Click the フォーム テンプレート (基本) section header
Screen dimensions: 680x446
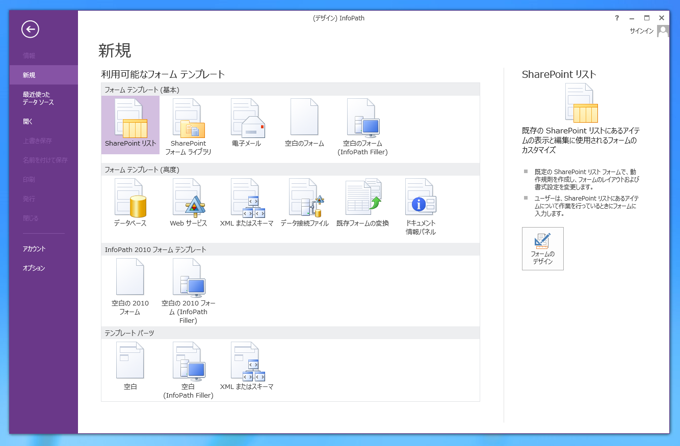click(291, 90)
